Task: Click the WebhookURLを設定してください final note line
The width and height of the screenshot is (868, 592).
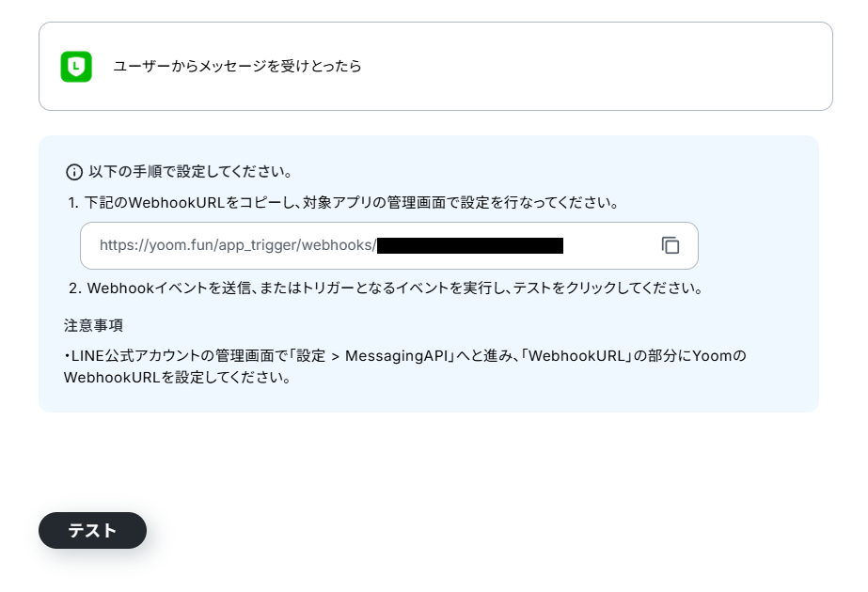Action: tap(177, 378)
